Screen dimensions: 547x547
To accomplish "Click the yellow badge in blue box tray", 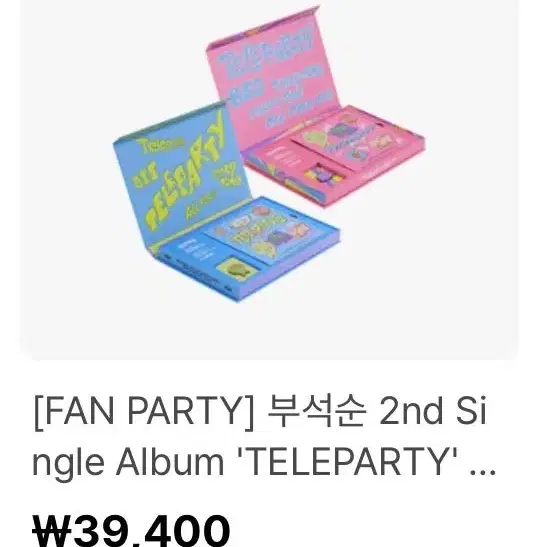I will 236,269.
